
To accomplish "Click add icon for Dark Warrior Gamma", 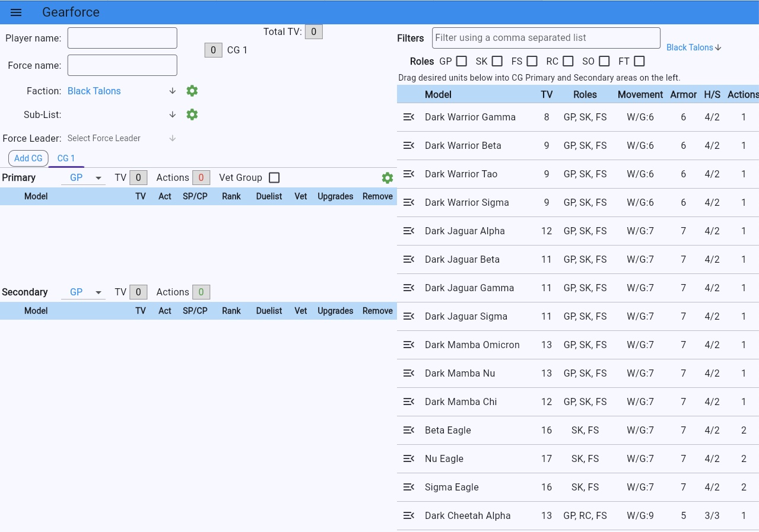I will [409, 117].
